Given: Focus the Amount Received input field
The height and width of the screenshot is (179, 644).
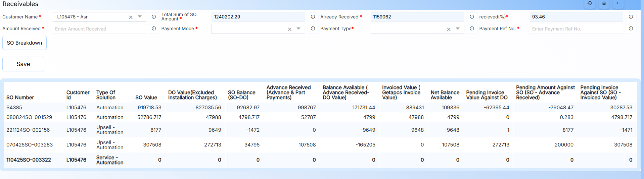Looking at the screenshot, I should click(99, 29).
